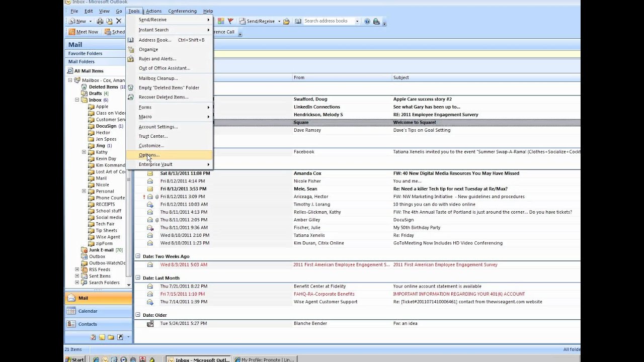
Task: Click the Categorize colored squares icon
Action: pyautogui.click(x=222, y=21)
